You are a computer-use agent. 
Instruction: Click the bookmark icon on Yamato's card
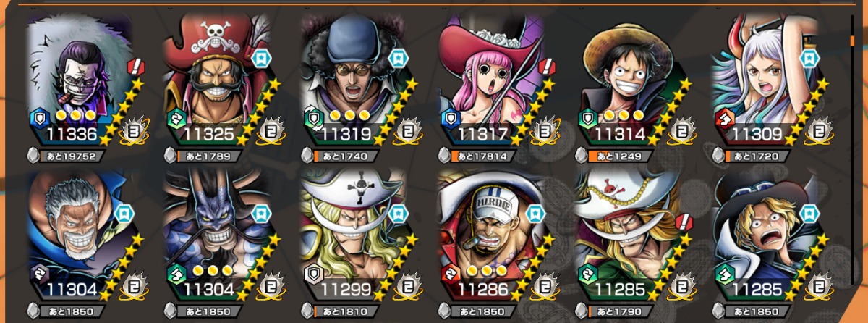[x=809, y=56]
